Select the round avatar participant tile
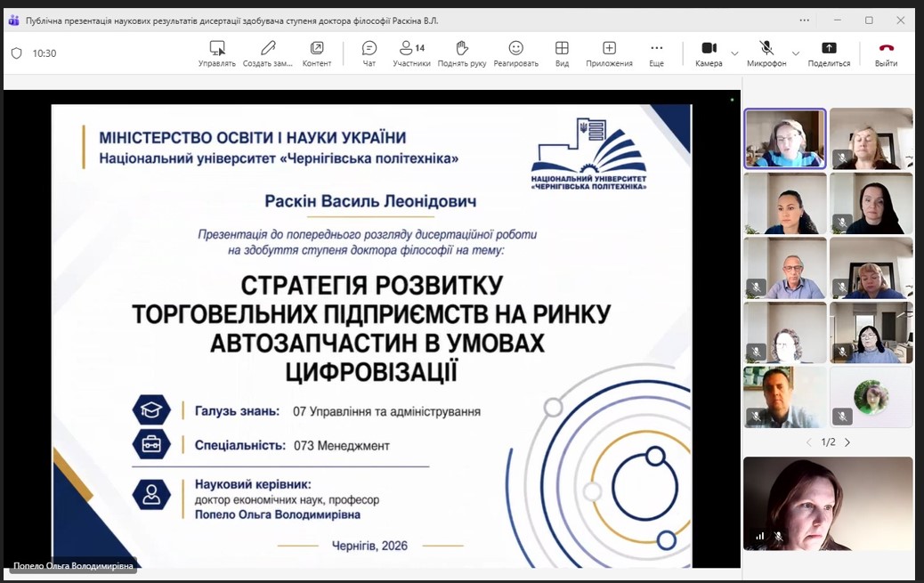This screenshot has width=924, height=583. click(871, 397)
